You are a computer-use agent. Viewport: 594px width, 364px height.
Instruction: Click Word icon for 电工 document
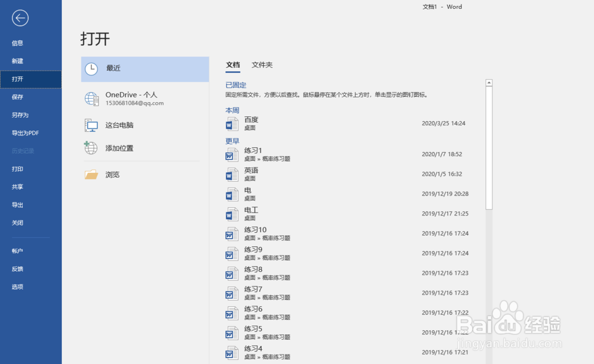coord(232,214)
